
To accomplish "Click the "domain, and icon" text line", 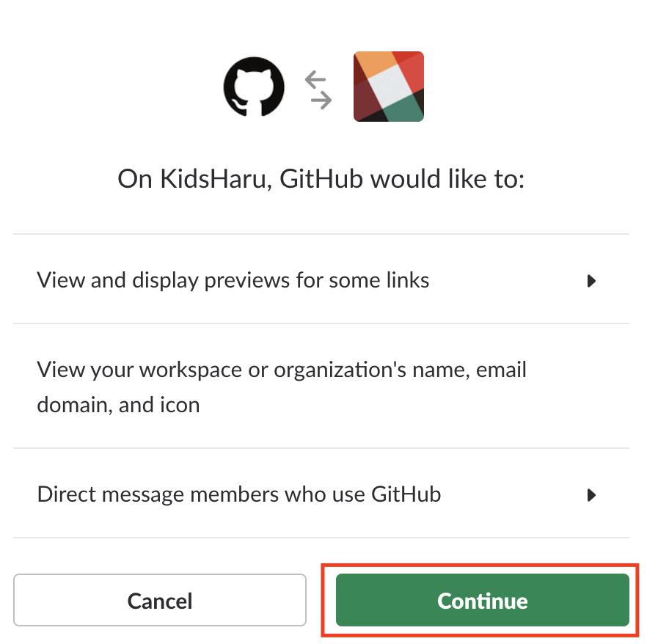I will 118,404.
